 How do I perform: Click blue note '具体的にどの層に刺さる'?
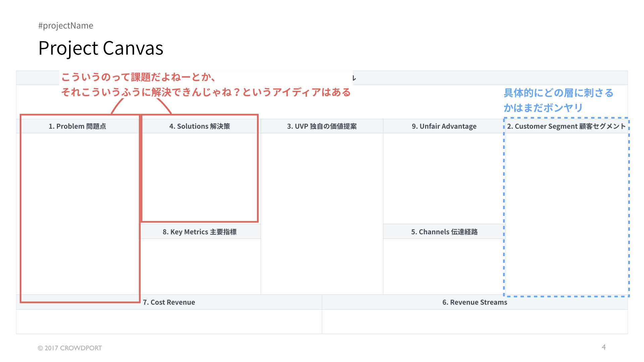tap(558, 93)
